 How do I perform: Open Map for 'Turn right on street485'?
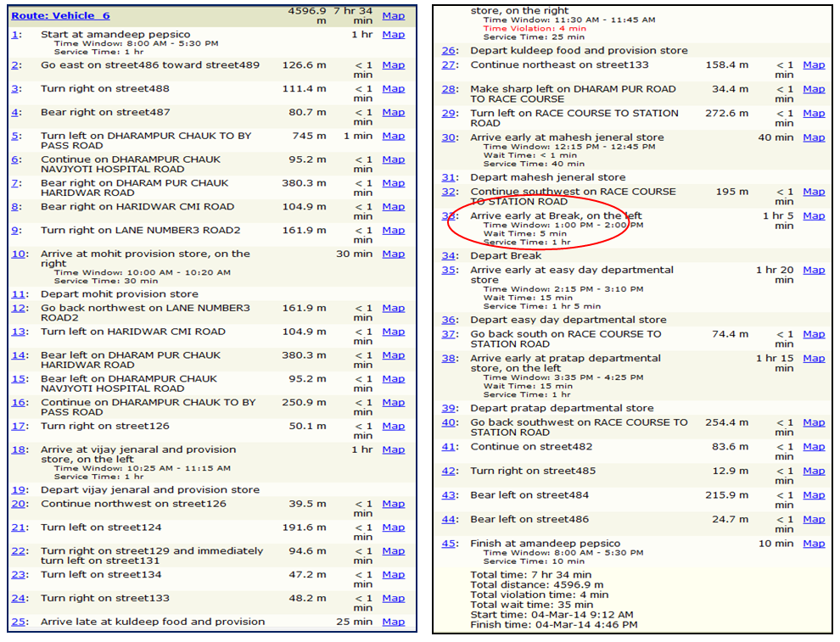coord(814,471)
